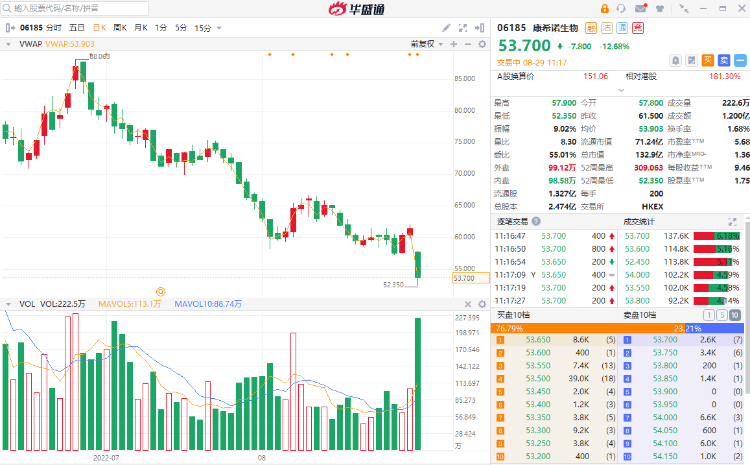This screenshot has width=750, height=465.
Task: Click the blue 23.21% ask ratio bar
Action: pos(715,328)
